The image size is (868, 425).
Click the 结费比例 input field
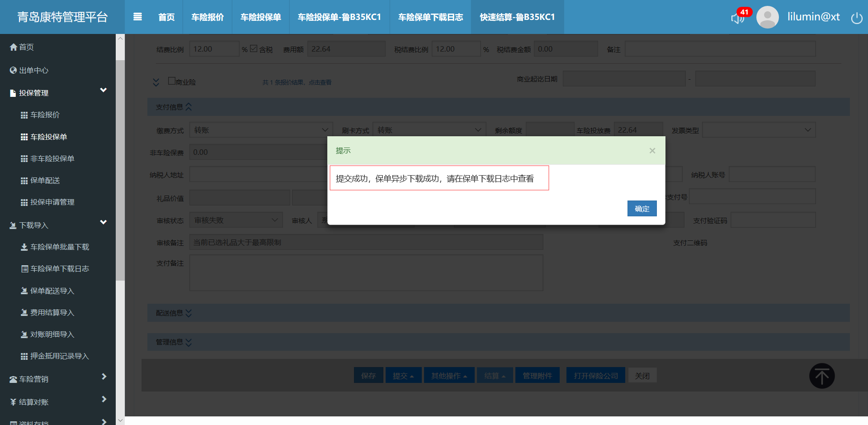(214, 49)
